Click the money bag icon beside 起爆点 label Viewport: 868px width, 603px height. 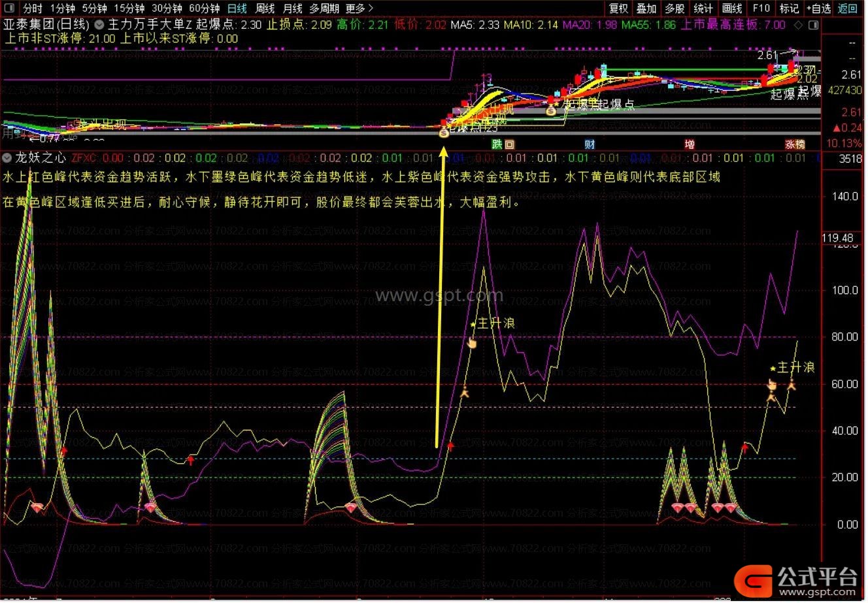click(551, 110)
